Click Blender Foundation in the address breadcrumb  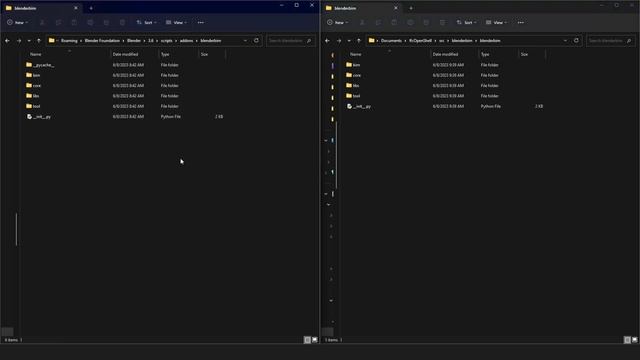click(x=102, y=40)
